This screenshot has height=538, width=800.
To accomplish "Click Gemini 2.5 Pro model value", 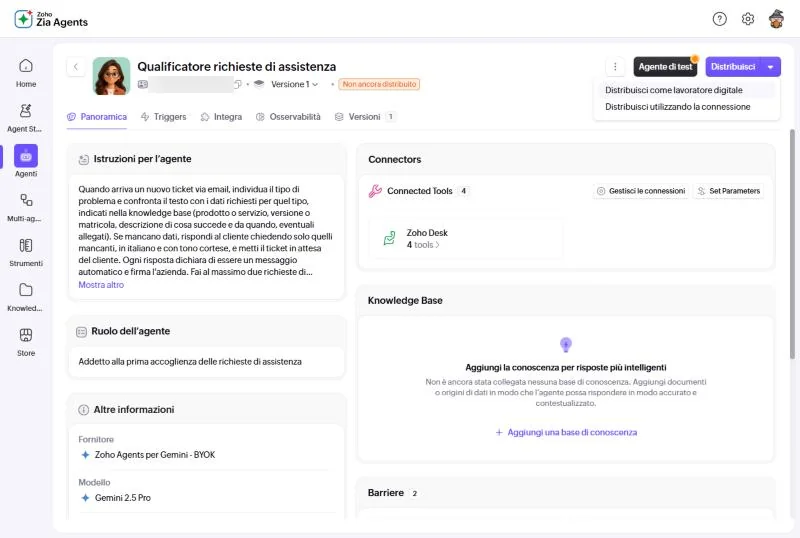I will 122,498.
